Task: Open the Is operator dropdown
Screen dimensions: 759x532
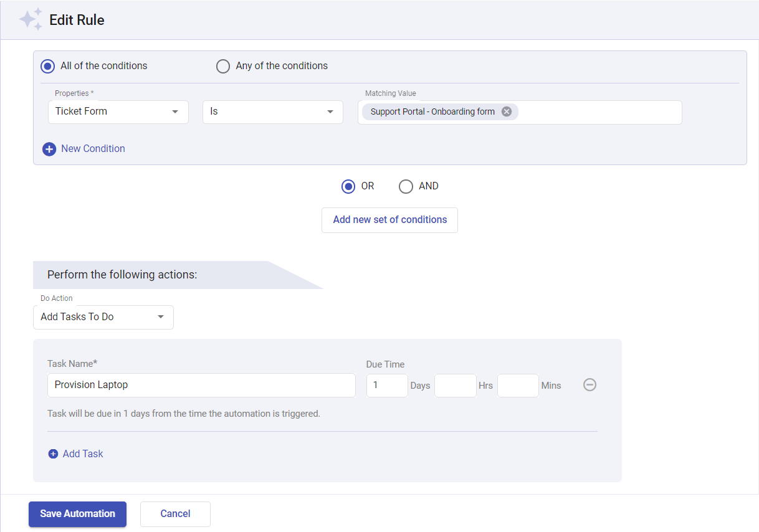Action: [272, 112]
